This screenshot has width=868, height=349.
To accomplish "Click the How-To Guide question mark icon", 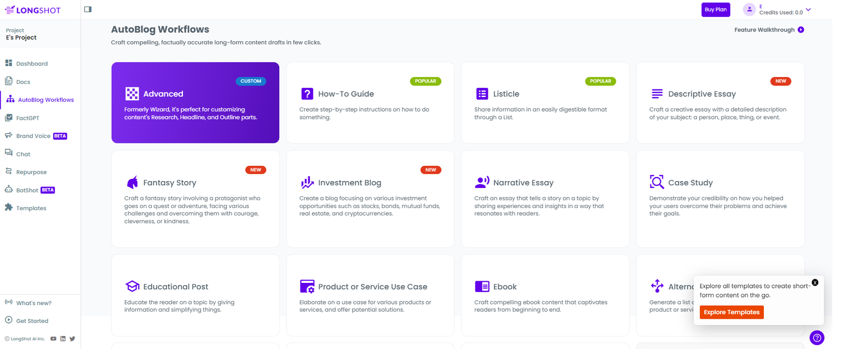I will point(307,94).
